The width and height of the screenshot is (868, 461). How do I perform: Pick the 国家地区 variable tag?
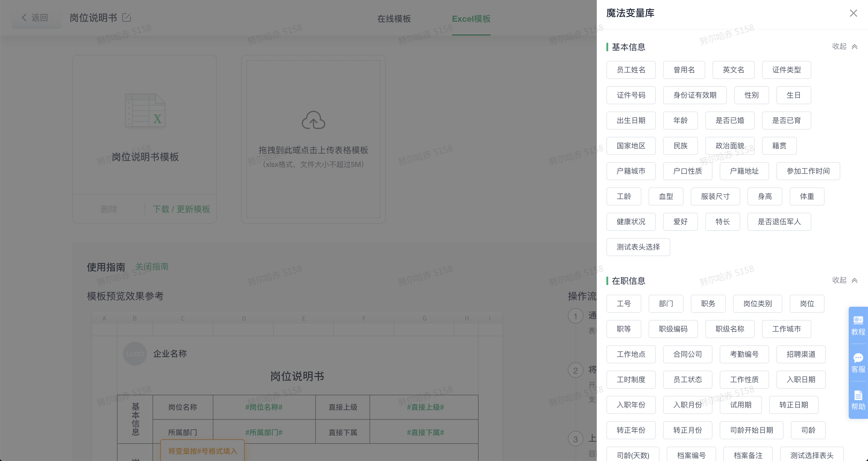631,146
